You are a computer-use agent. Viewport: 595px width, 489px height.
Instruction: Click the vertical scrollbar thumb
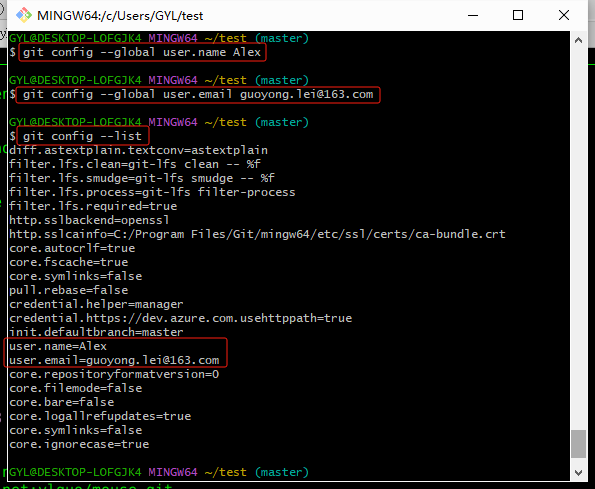pyautogui.click(x=578, y=444)
